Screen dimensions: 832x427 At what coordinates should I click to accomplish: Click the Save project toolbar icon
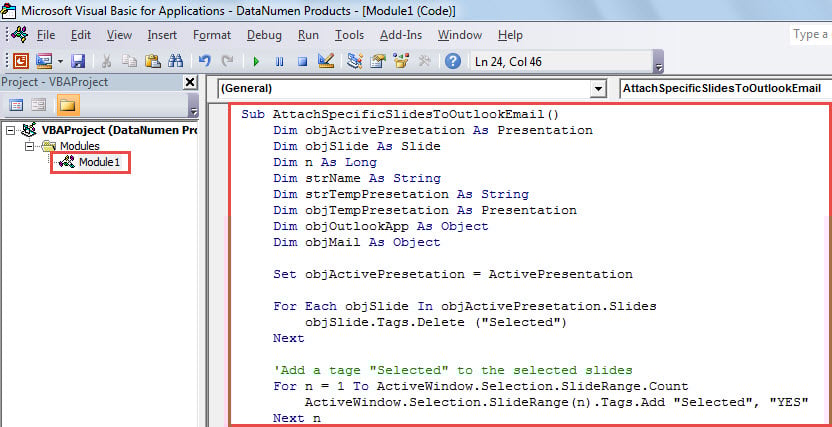click(78, 61)
